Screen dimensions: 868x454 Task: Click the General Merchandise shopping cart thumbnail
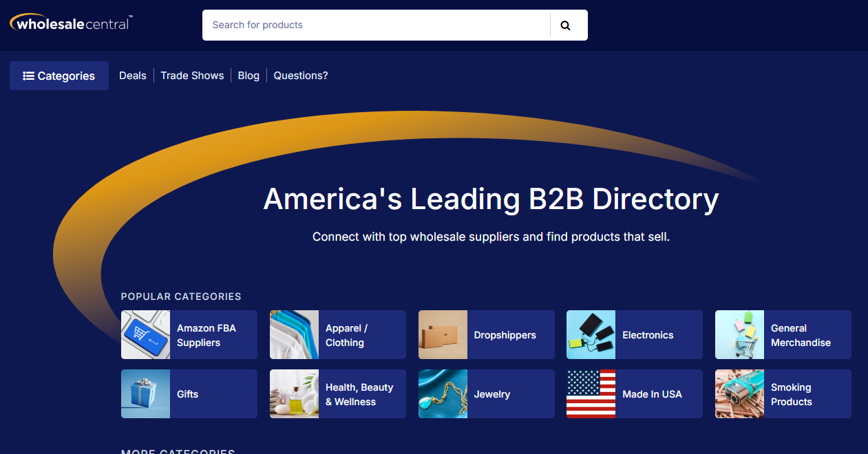739,335
